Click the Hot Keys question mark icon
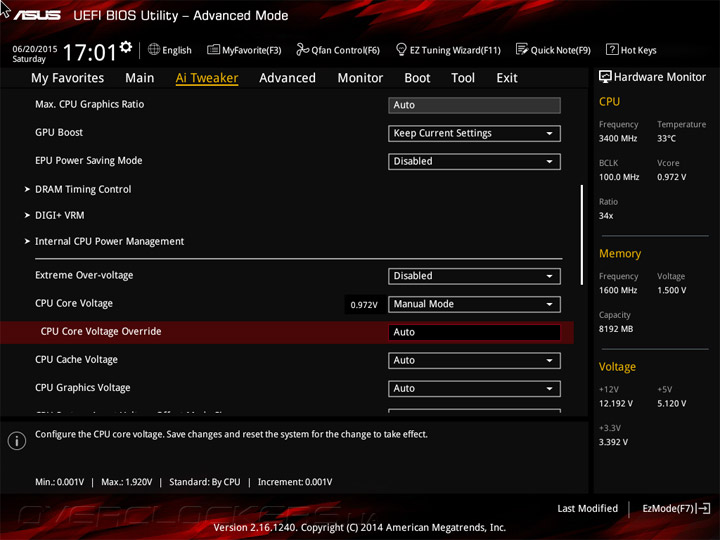 [612, 49]
